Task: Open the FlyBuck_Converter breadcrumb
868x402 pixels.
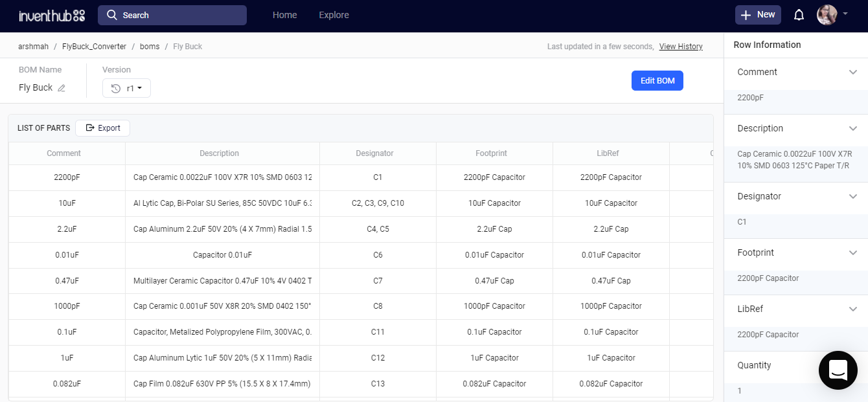Action: pyautogui.click(x=94, y=47)
